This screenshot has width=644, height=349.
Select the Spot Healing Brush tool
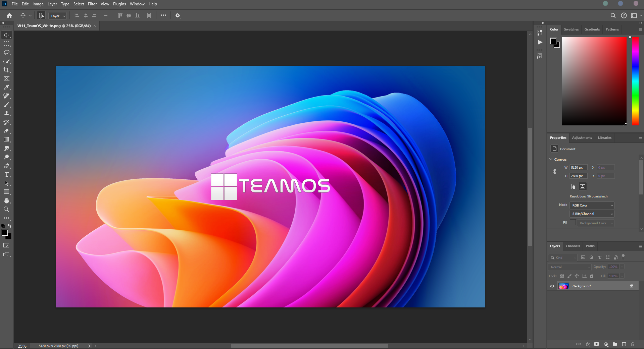(x=6, y=96)
